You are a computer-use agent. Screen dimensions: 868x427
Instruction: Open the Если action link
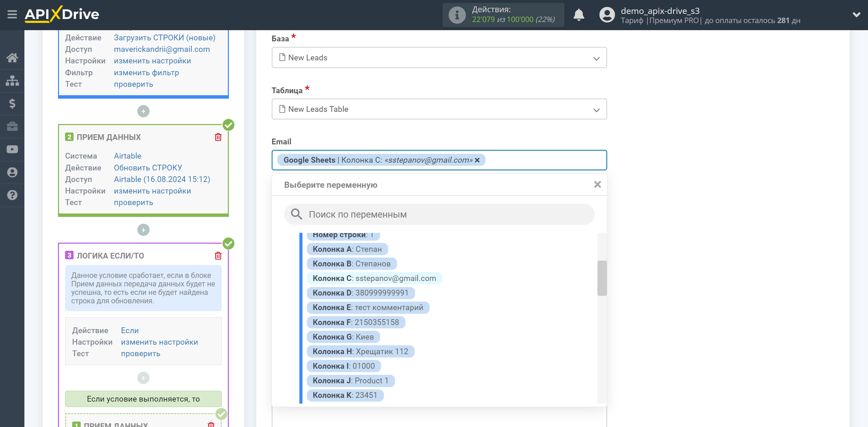coord(130,330)
